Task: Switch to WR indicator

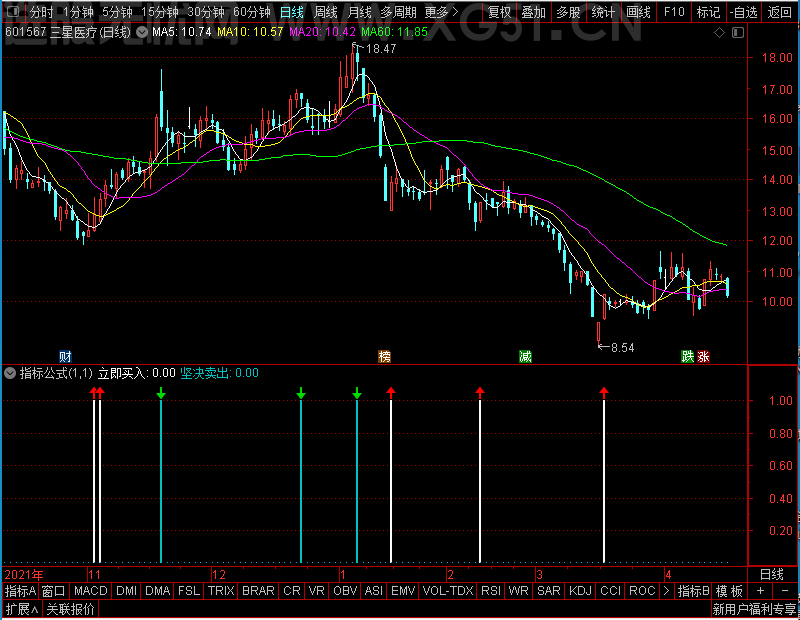Action: (518, 591)
